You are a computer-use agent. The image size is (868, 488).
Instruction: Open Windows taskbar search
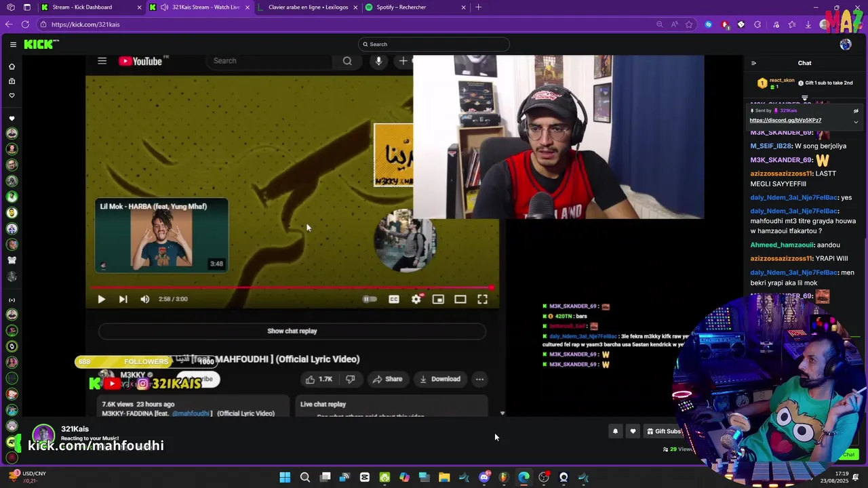pos(305,478)
